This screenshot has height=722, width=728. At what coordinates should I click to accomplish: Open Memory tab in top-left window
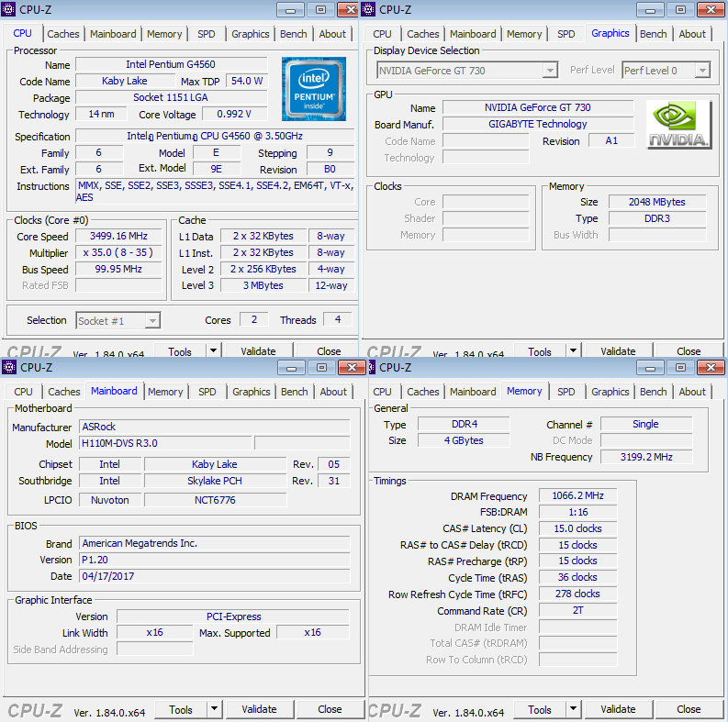(164, 34)
